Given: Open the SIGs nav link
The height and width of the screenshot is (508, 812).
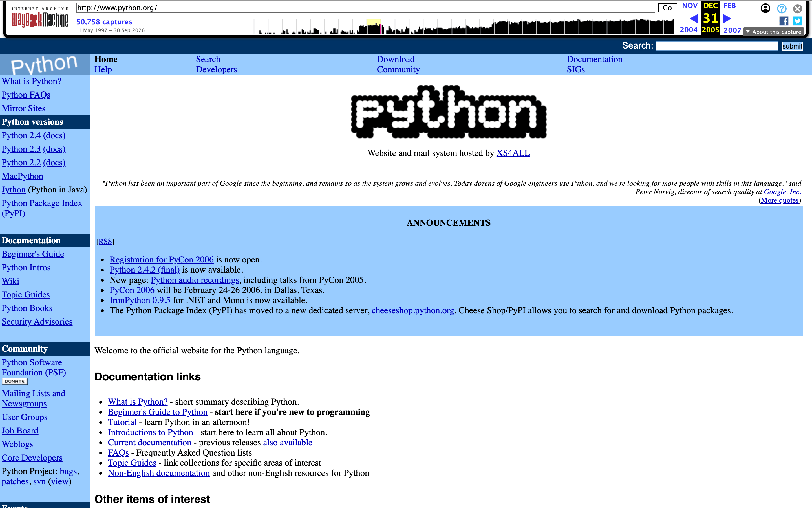Looking at the screenshot, I should tap(576, 69).
